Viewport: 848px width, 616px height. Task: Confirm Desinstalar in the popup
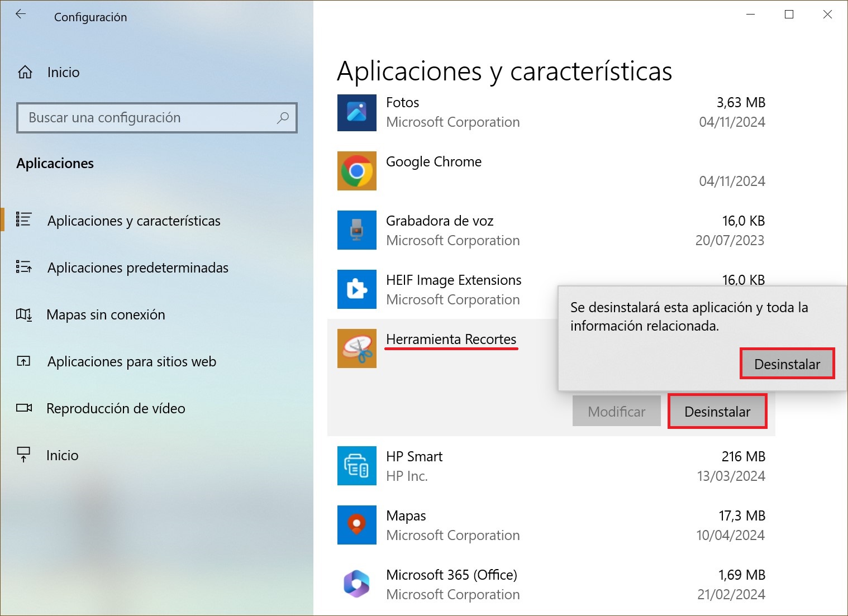[x=787, y=364]
